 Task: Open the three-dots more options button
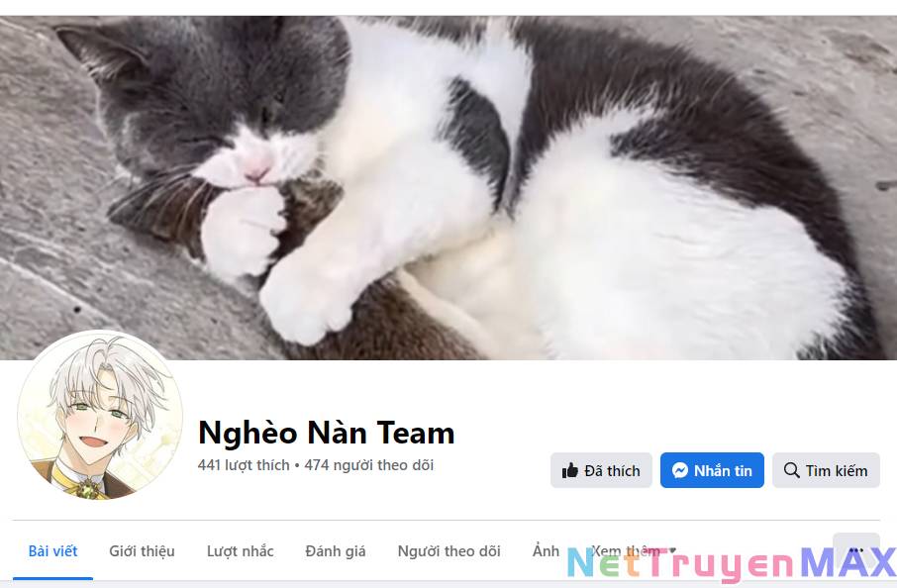tap(855, 550)
